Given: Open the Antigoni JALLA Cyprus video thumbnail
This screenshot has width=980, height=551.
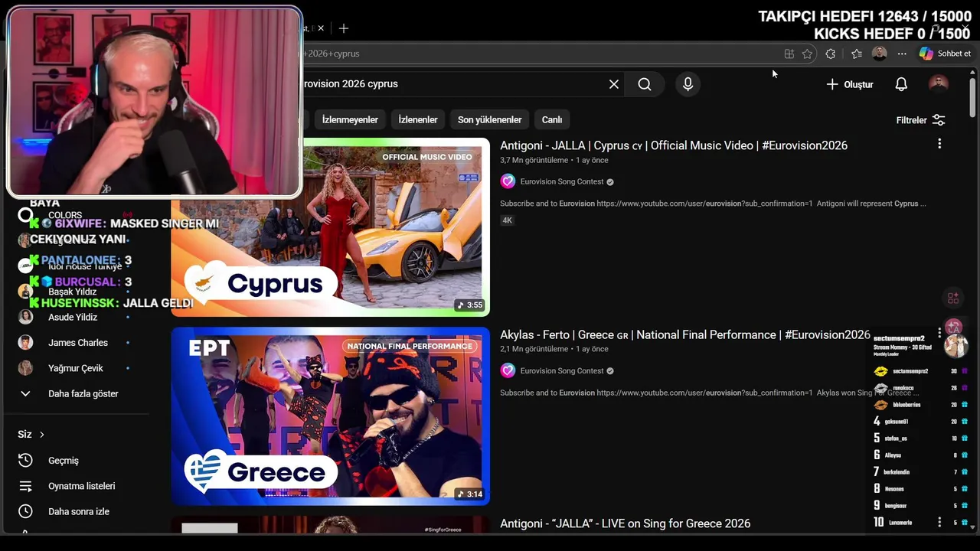Looking at the screenshot, I should 330,227.
